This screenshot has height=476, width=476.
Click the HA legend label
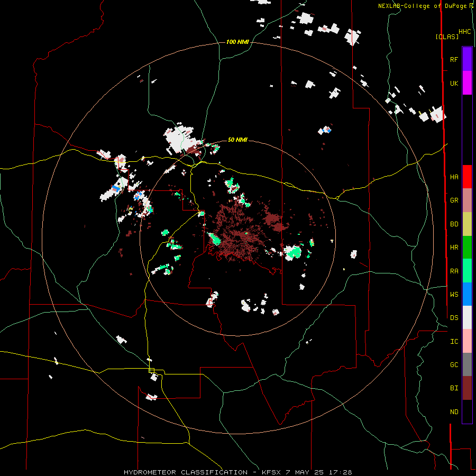[454, 177]
